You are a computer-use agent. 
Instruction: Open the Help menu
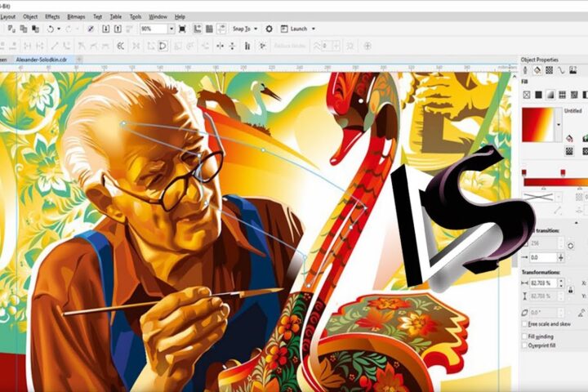point(180,16)
